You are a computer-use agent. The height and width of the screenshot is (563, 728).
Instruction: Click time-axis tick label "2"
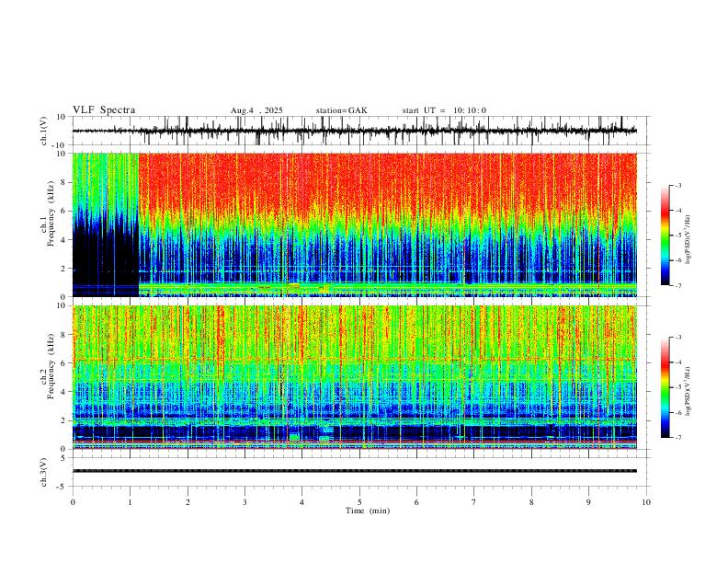tap(188, 502)
